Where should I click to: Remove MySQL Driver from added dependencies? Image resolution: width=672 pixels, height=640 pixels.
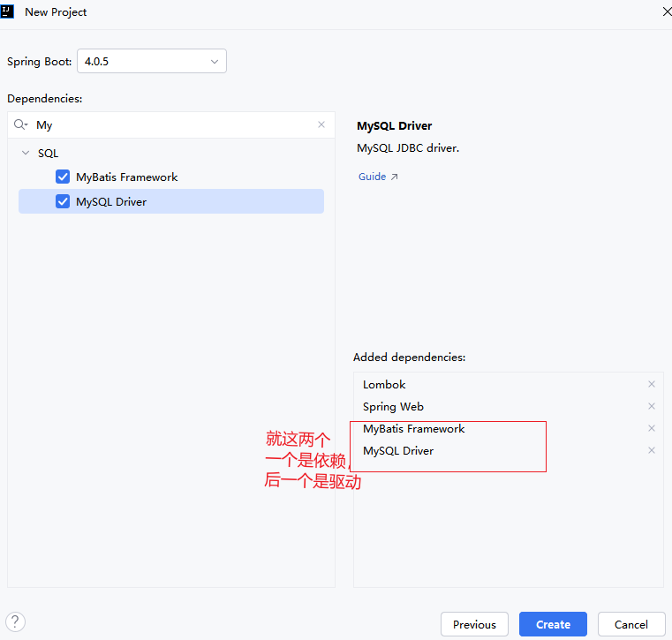coord(652,450)
